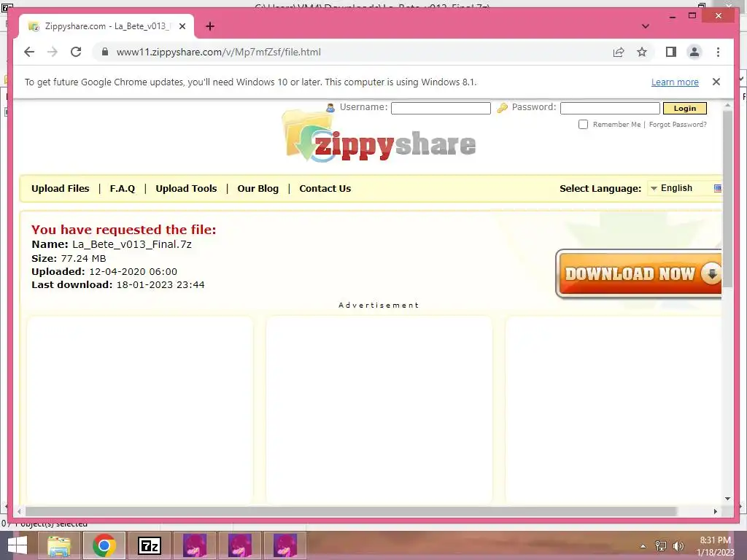Click the Zippyshare logo

coord(379,136)
